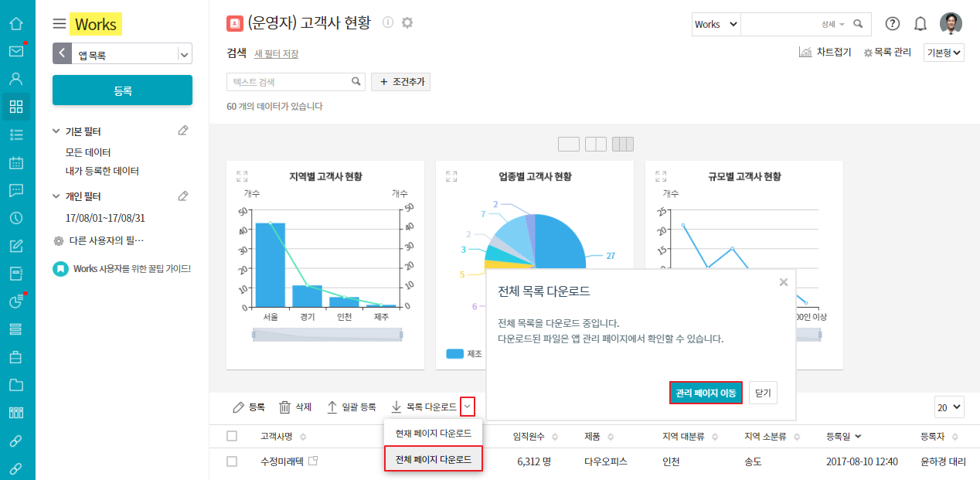980x480 pixels.
Task: Check the 수정미래텍 row checkbox
Action: (232, 461)
